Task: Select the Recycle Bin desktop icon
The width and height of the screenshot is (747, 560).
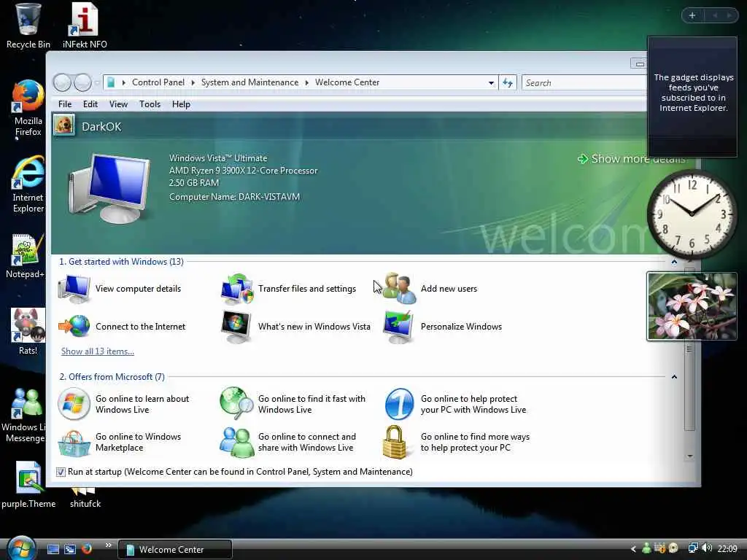Action: pos(28,26)
